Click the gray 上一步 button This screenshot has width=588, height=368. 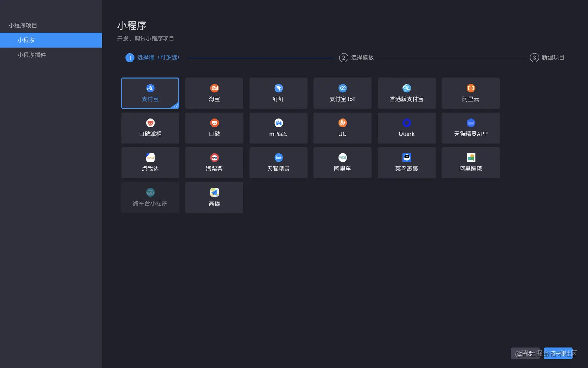[x=525, y=353]
